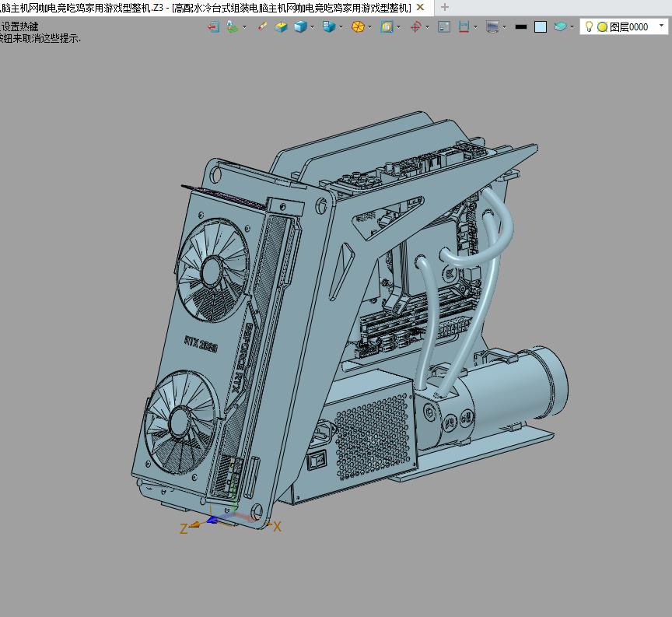
Task: Click the orange wireframe sphere icon
Action: pyautogui.click(x=358, y=26)
